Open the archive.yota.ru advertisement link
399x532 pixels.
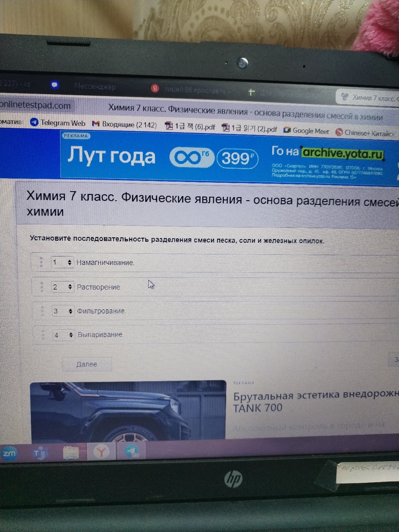tap(344, 154)
